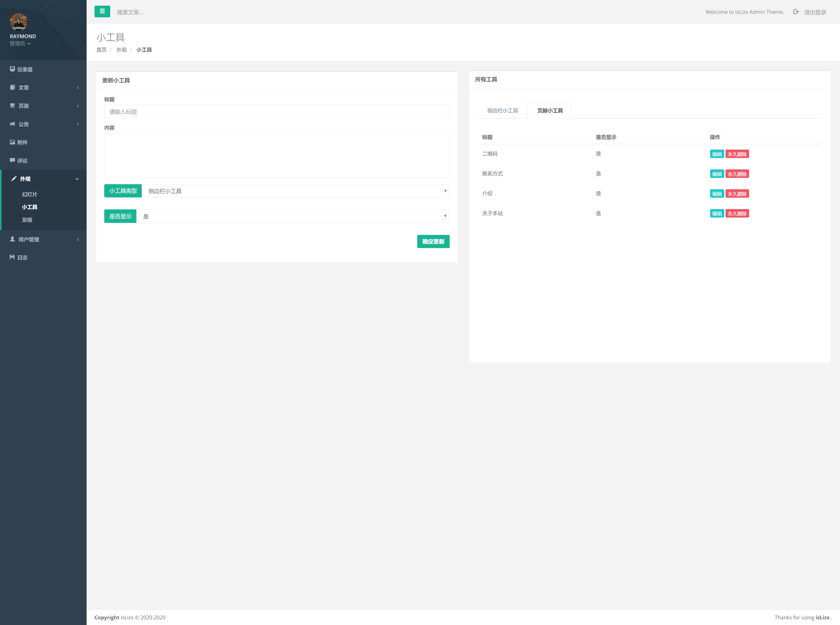Click the logs save-disk icon
Viewport: 840px width, 625px height.
click(12, 257)
